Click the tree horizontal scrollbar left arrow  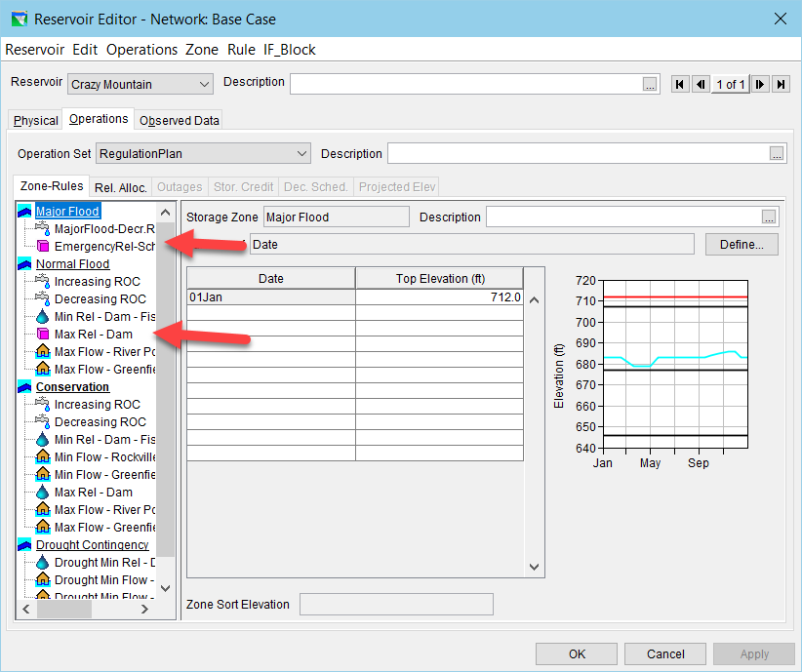[x=26, y=610]
